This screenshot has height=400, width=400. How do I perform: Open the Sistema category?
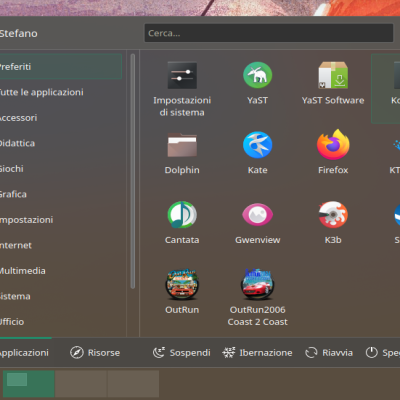click(61, 296)
